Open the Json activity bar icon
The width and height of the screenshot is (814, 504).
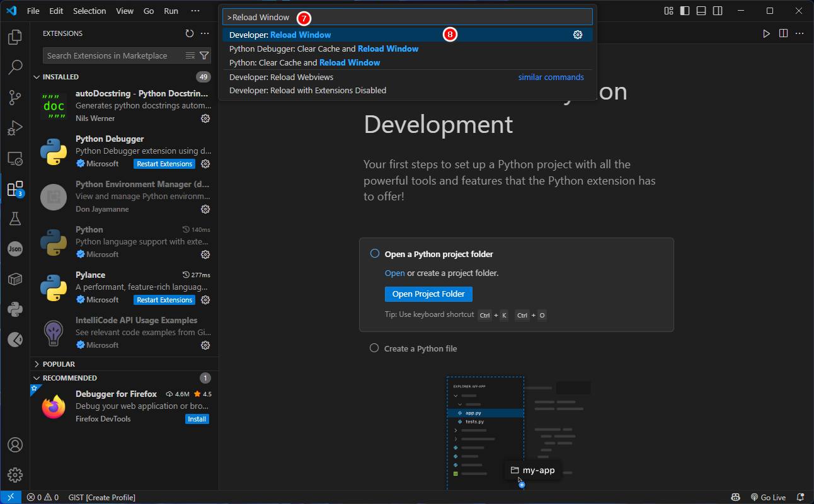click(15, 249)
